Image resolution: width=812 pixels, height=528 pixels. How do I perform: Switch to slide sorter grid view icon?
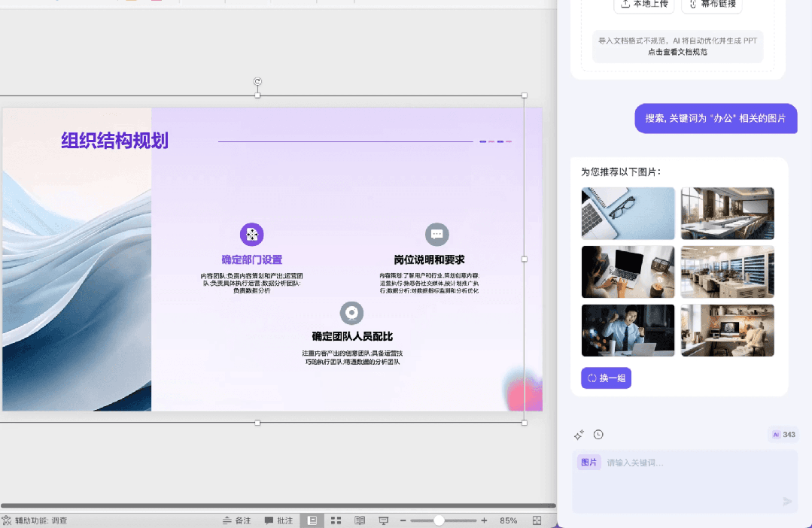click(x=336, y=519)
